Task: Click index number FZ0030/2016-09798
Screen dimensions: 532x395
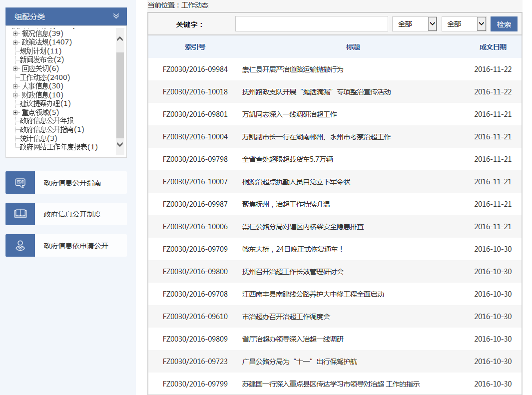Action: (x=195, y=159)
